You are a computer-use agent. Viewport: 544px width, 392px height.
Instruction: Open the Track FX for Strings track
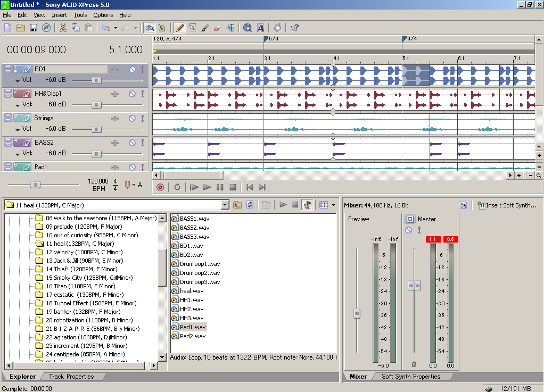point(115,118)
